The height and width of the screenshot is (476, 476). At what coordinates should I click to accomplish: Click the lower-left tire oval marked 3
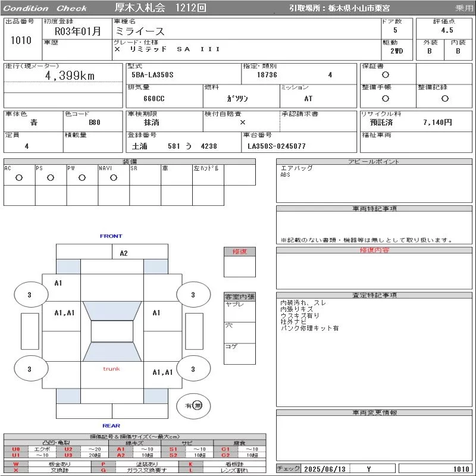31,369
